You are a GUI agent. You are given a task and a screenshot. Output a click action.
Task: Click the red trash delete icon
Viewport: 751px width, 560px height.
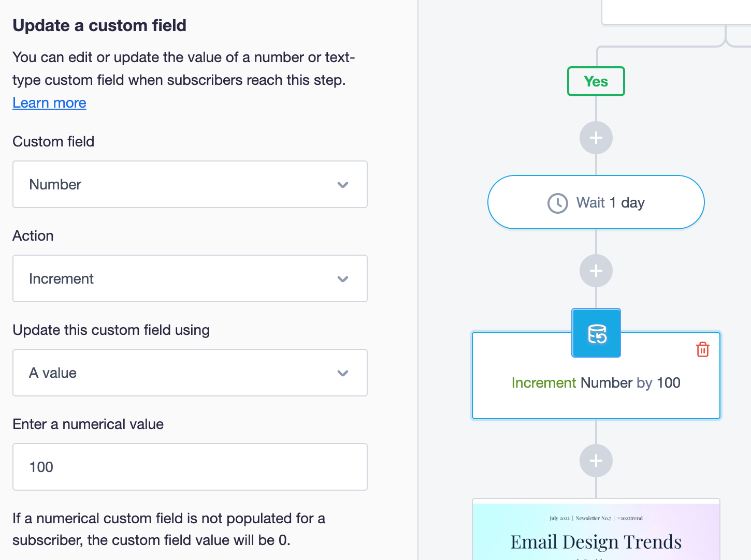click(702, 350)
